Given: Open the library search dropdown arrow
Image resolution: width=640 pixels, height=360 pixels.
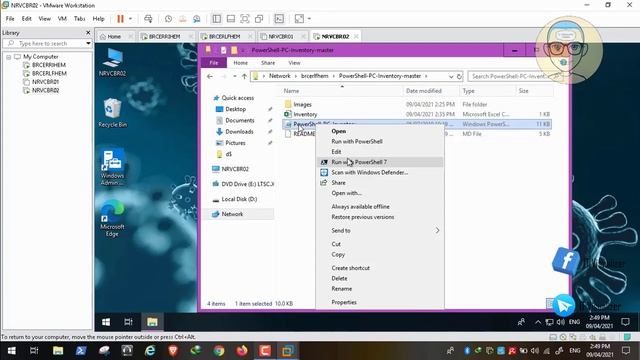Looking at the screenshot, I should [x=88, y=43].
